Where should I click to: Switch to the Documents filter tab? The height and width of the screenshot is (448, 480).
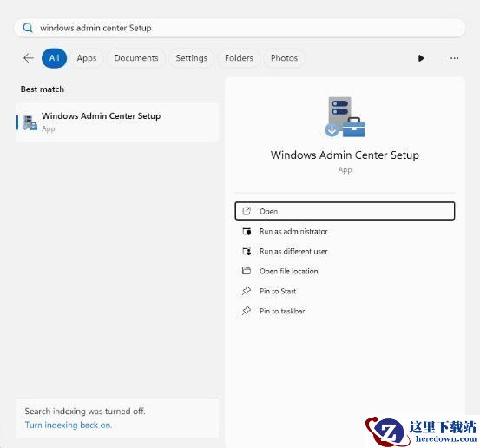[136, 58]
